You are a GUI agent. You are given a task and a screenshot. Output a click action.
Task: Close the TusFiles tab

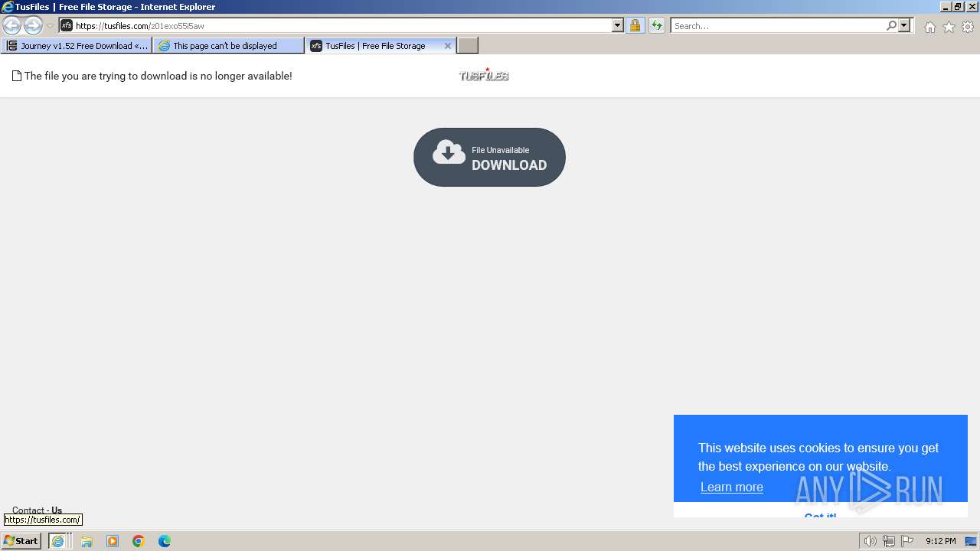[x=448, y=46]
